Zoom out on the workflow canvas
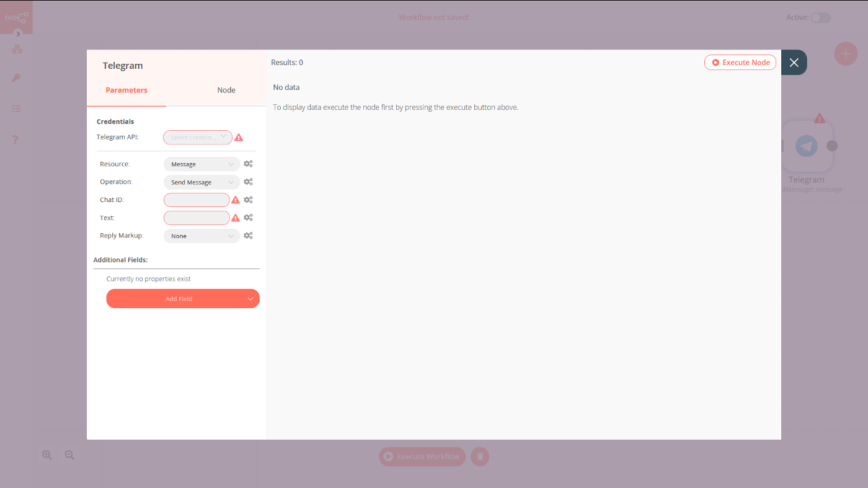Image resolution: width=868 pixels, height=488 pixels. coord(69,455)
